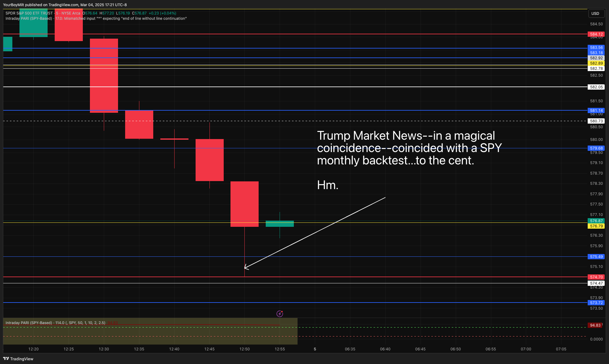
Task: Click the green 576.87 current price tag
Action: click(x=596, y=221)
